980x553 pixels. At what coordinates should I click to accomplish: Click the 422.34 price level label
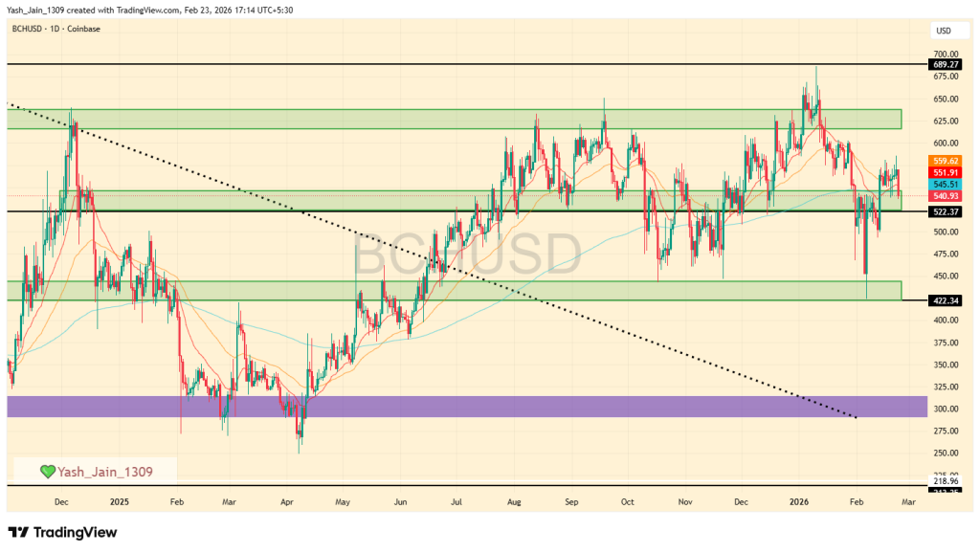(x=946, y=299)
